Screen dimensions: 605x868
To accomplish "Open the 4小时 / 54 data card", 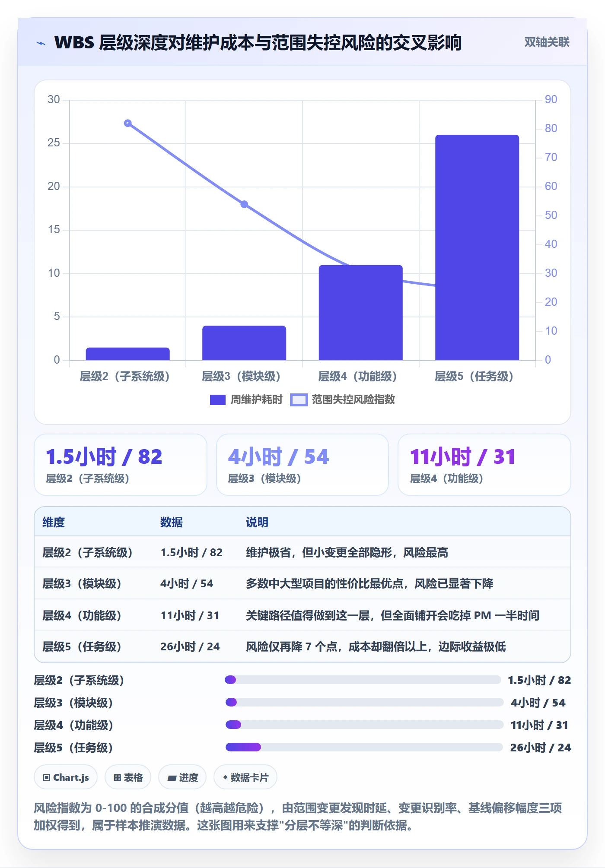I will [x=302, y=465].
